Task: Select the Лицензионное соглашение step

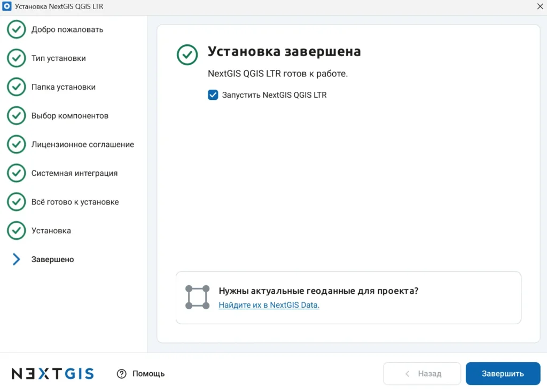Action: coord(83,144)
